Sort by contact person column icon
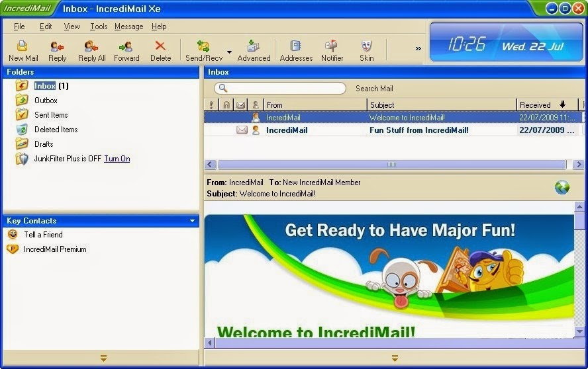 tap(256, 105)
